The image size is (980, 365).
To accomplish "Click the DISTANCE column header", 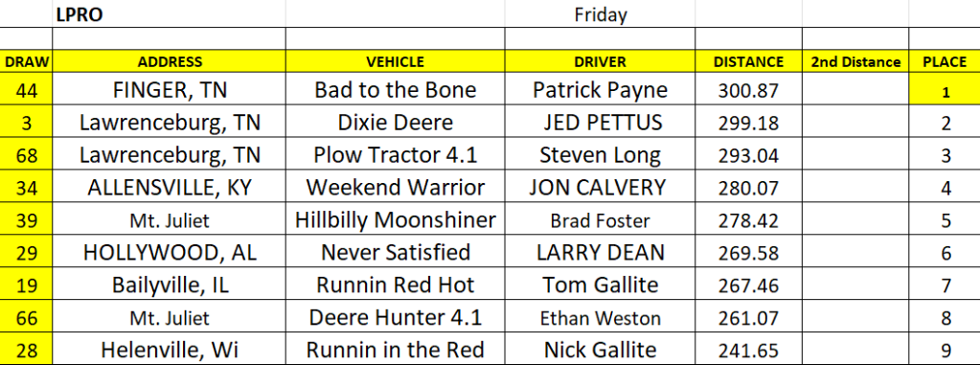I will [x=749, y=62].
